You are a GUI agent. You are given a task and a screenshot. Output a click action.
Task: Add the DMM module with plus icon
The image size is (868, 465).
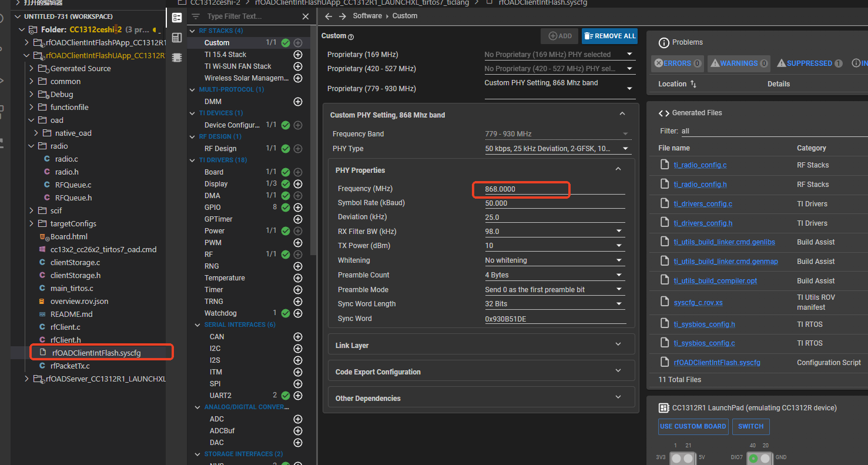(298, 102)
